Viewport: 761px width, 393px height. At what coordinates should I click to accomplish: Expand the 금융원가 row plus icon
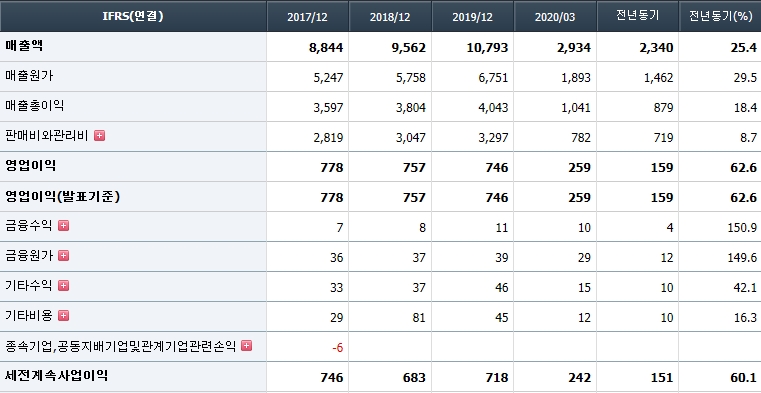point(64,255)
